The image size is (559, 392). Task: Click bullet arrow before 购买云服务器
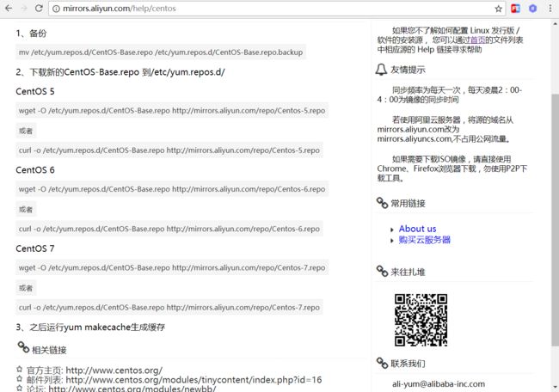[x=392, y=241]
